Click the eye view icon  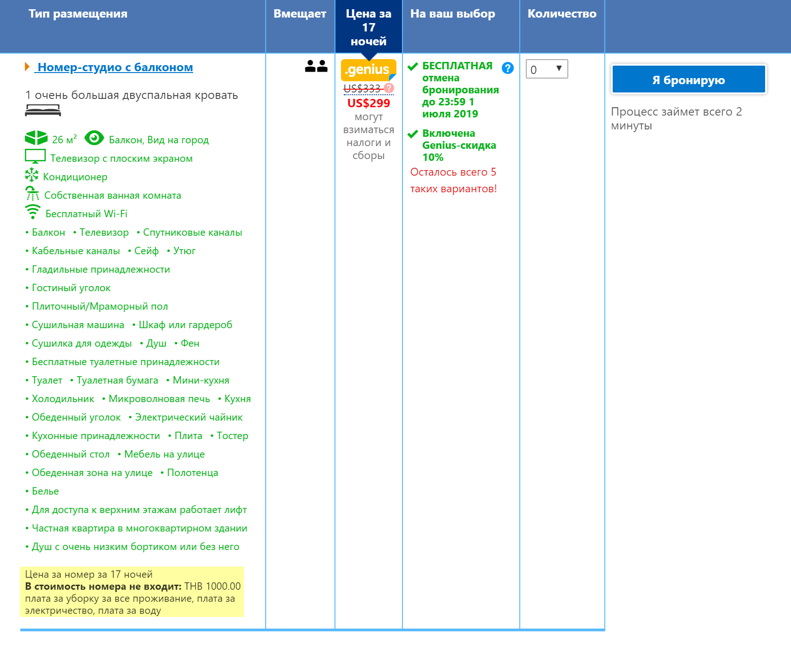click(x=94, y=138)
